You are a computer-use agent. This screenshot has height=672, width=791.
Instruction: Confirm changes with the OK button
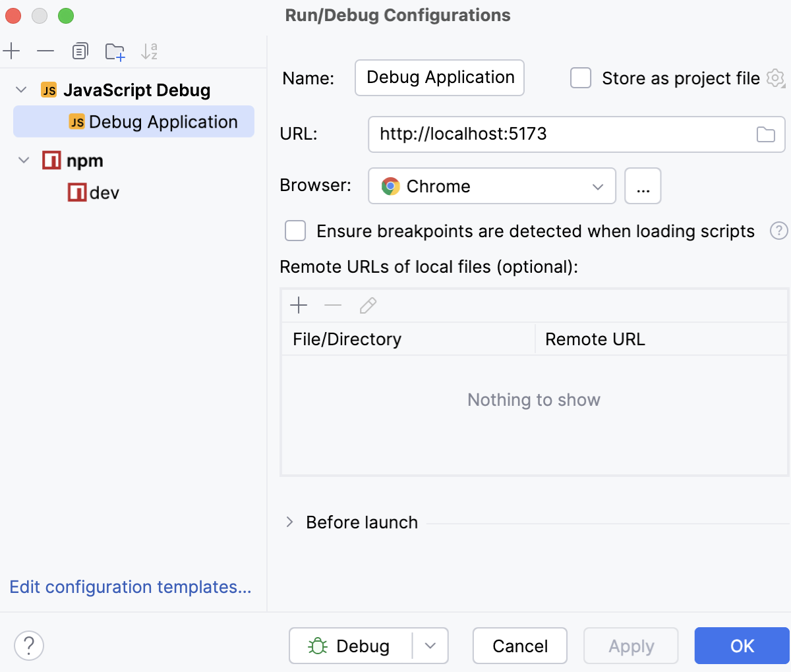point(742,646)
